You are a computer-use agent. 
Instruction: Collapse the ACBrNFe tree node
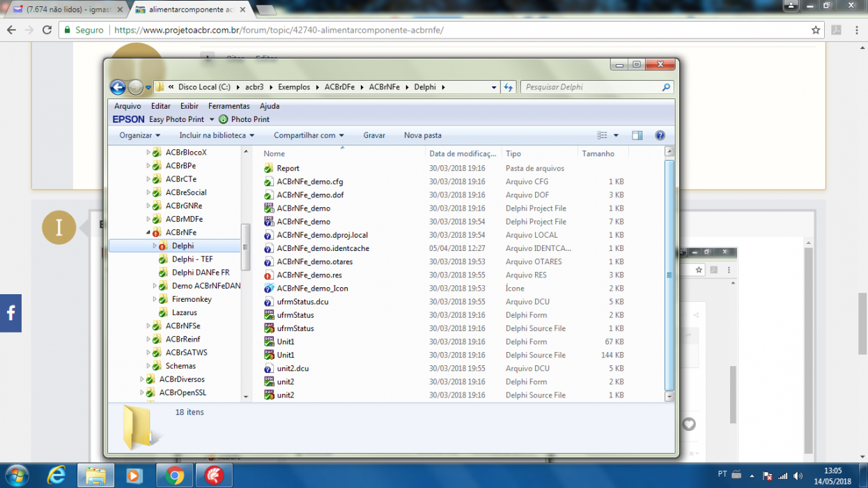click(x=148, y=232)
